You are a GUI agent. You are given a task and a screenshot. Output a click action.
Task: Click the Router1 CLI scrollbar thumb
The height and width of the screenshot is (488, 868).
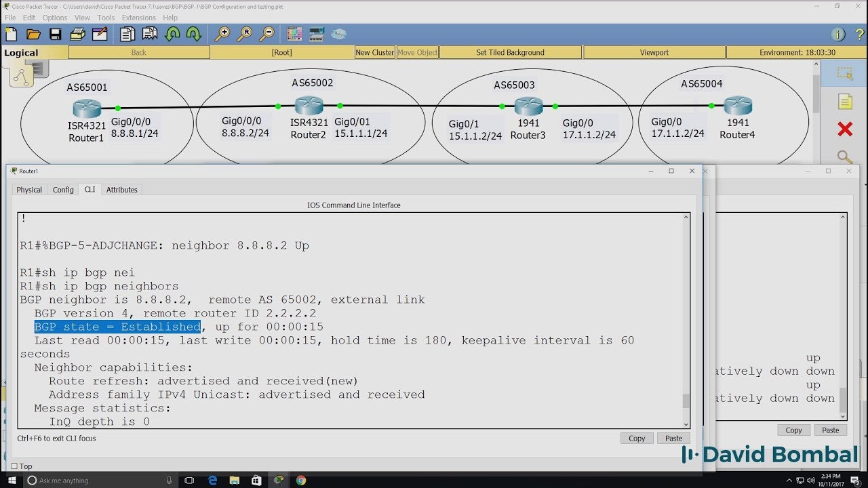coord(686,401)
